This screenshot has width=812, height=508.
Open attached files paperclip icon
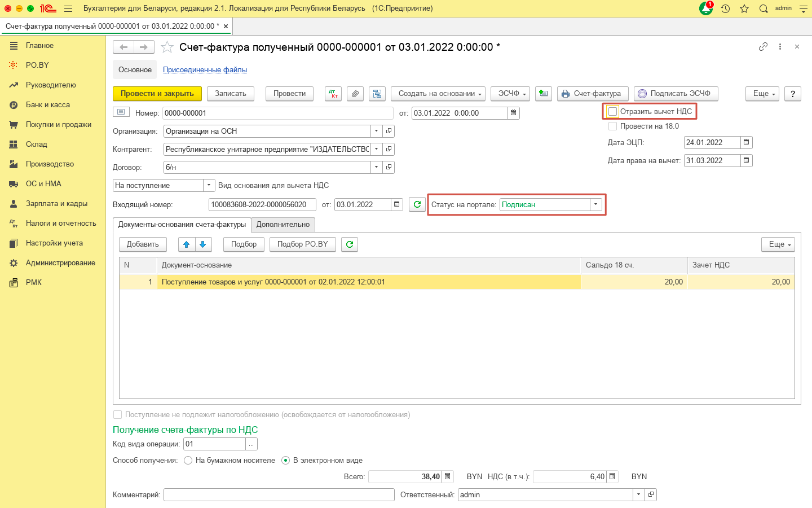(x=355, y=94)
